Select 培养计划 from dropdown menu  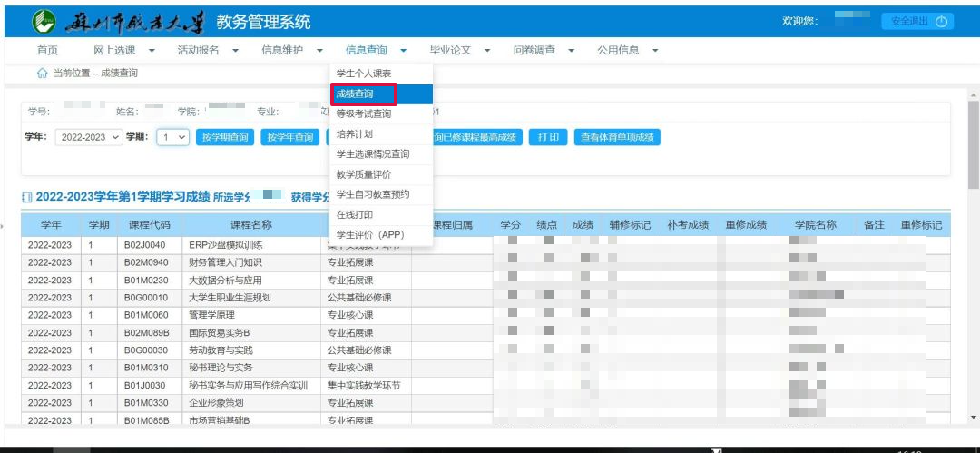tap(381, 133)
